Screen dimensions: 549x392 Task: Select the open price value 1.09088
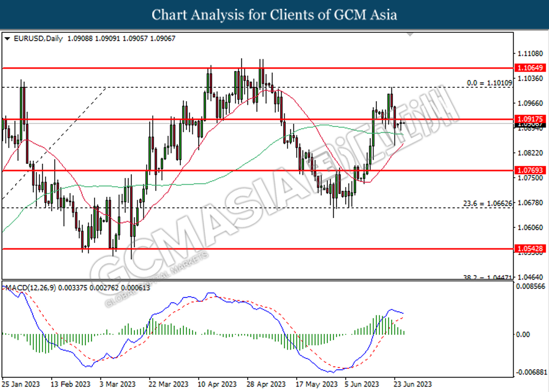pos(80,38)
